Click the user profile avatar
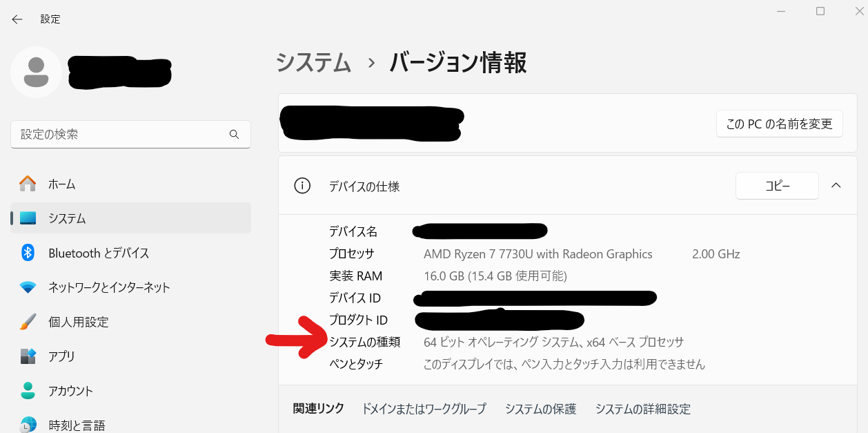 [x=36, y=72]
